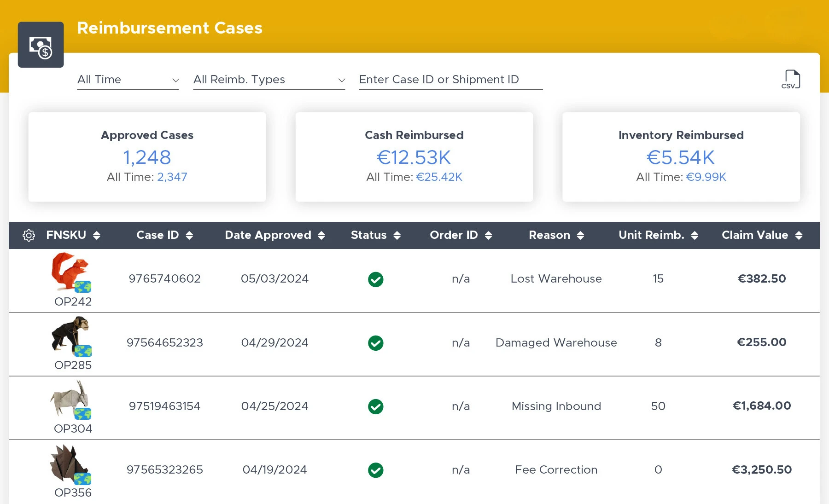Open the All Reimb. Types dropdown

click(x=269, y=80)
